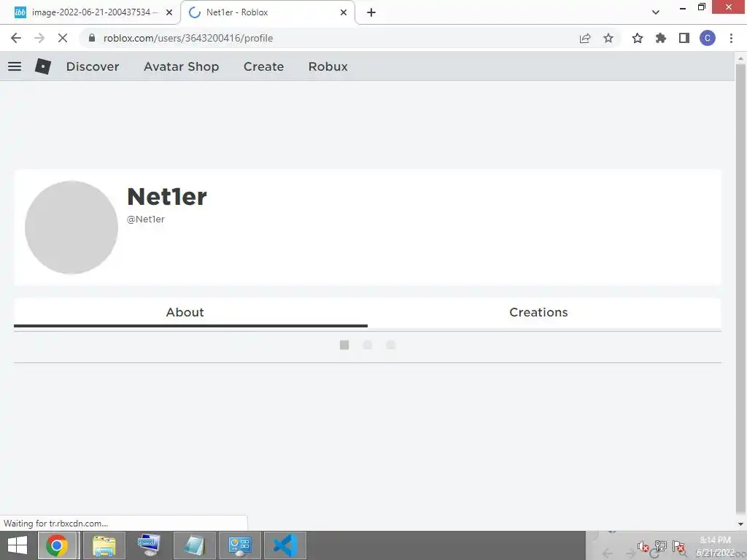This screenshot has width=747, height=560.
Task: Open the bookmarks star toolbar icon
Action: [638, 38]
